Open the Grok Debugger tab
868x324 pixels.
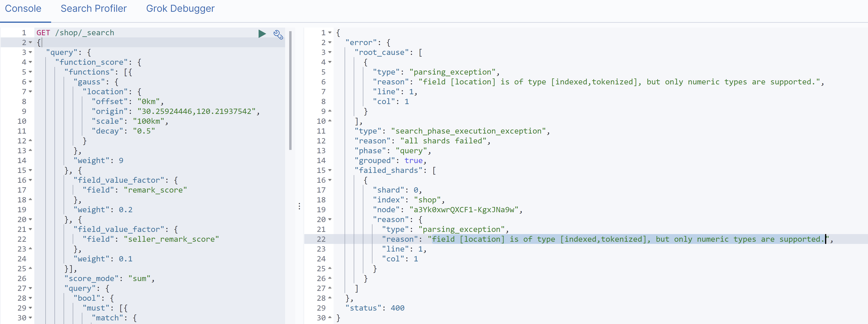180,8
